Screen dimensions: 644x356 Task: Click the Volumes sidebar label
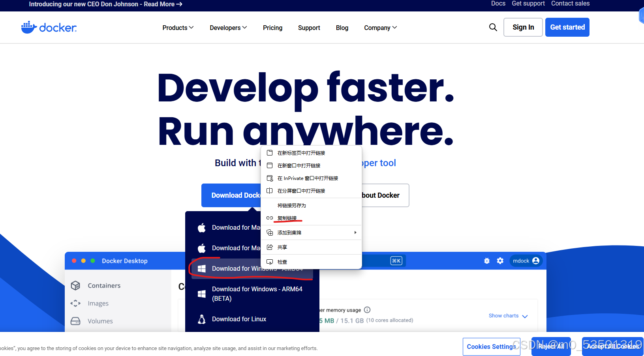[100, 321]
